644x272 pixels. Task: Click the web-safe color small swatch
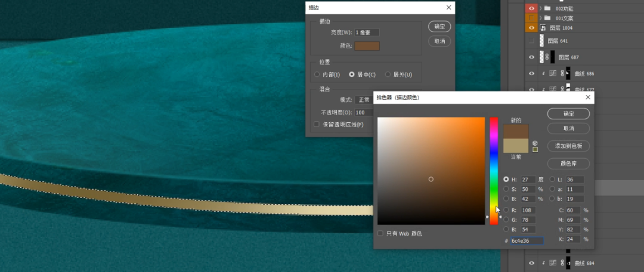coord(535,150)
